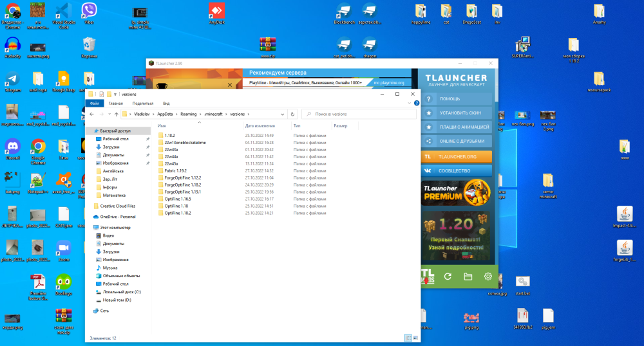Click the search versions field

359,114
